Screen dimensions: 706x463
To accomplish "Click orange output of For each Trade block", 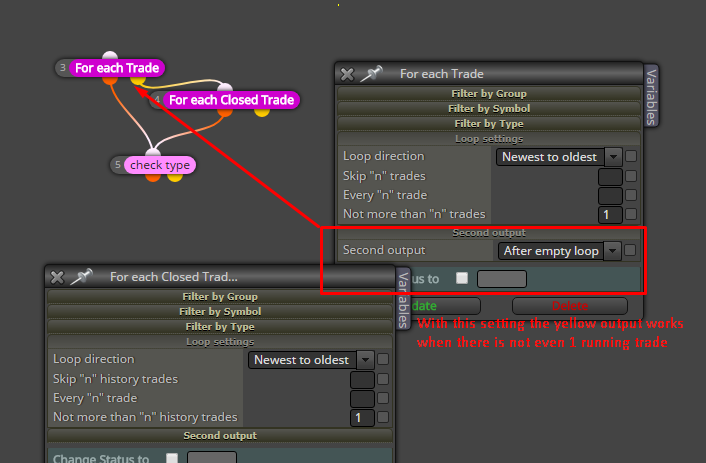I will (x=110, y=81).
